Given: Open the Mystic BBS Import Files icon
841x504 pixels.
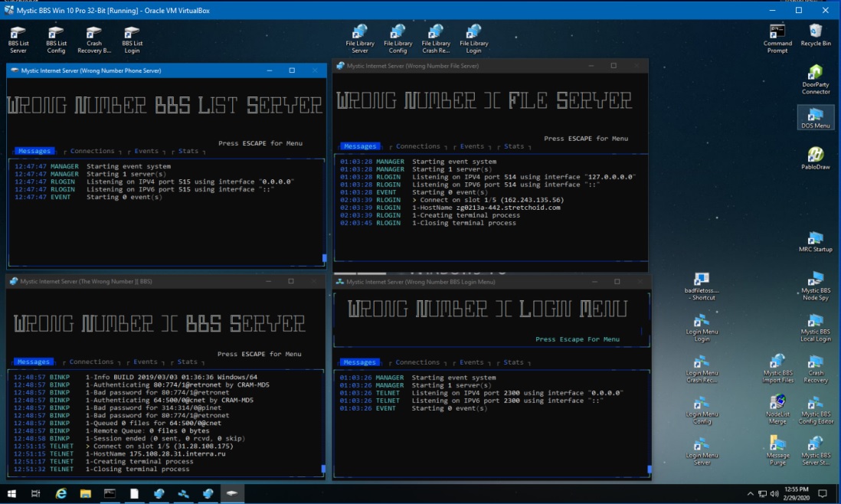Looking at the screenshot, I should (x=777, y=369).
